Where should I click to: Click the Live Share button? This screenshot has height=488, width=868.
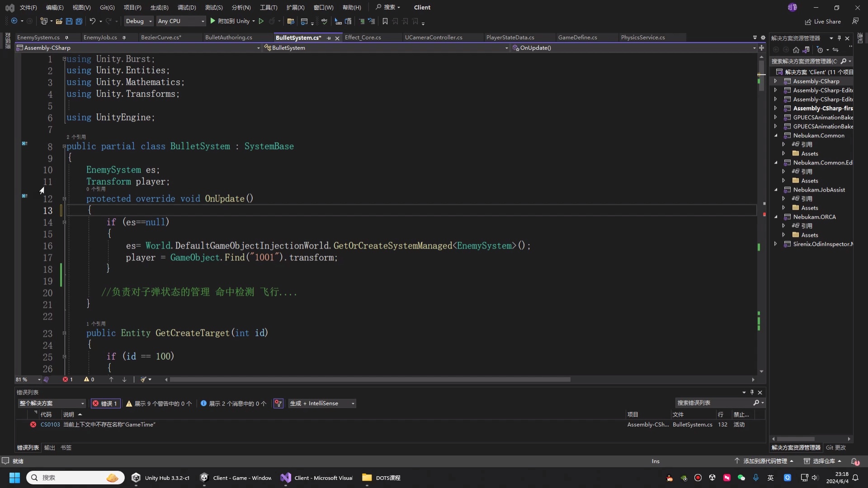pos(823,21)
